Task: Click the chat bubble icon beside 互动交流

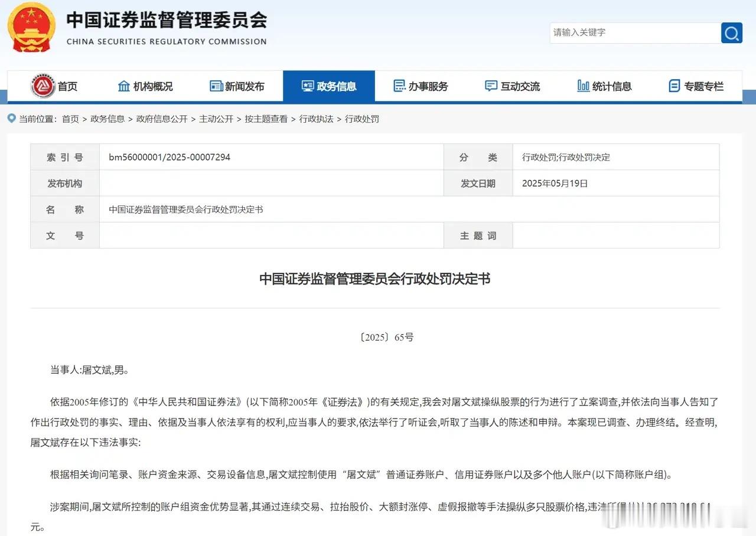Action: [491, 86]
